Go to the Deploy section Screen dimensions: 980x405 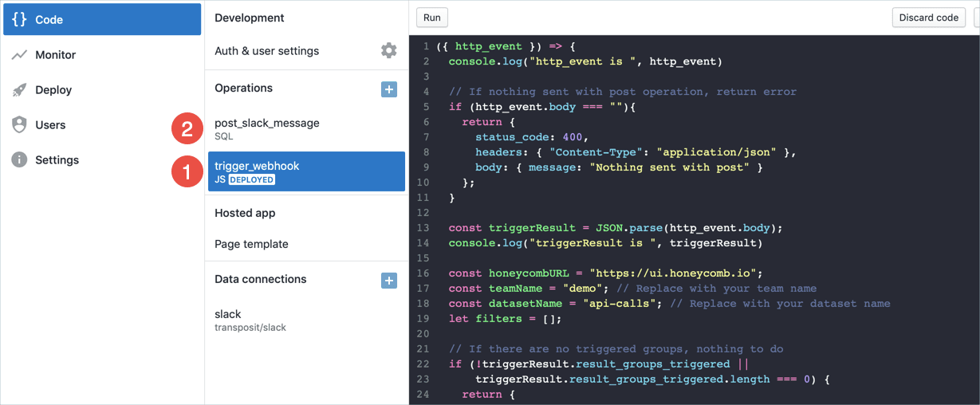(x=53, y=90)
